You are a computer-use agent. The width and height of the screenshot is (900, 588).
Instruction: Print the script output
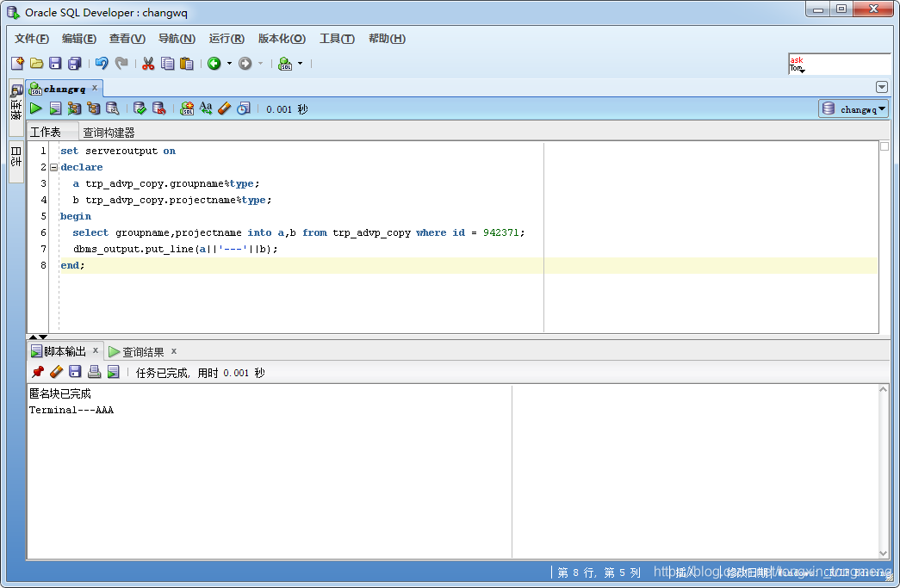pos(94,372)
